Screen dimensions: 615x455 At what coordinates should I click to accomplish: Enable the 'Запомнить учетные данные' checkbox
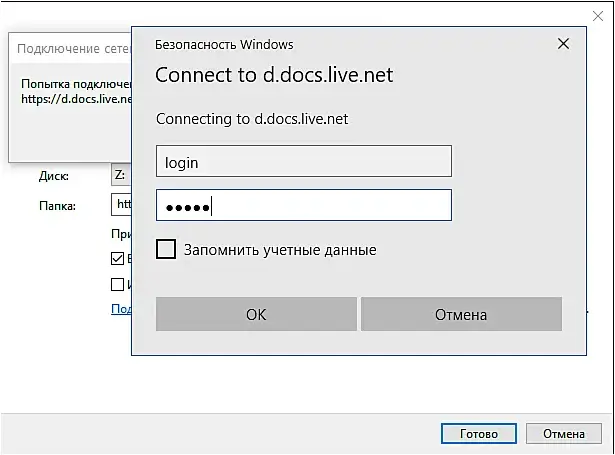click(166, 249)
